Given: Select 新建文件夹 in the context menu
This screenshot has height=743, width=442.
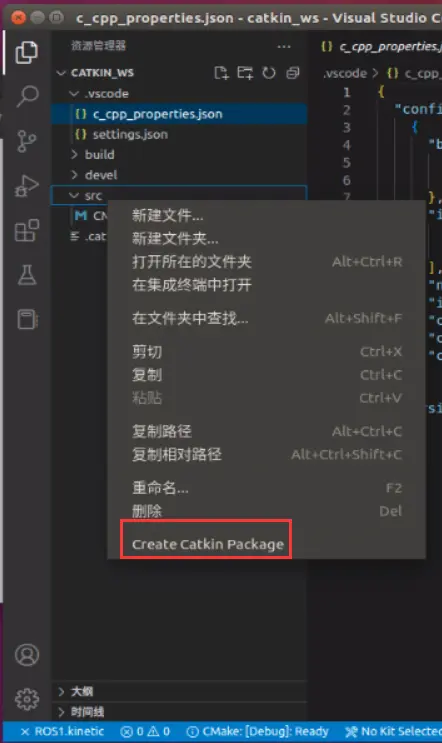Looking at the screenshot, I should pyautogui.click(x=175, y=239).
